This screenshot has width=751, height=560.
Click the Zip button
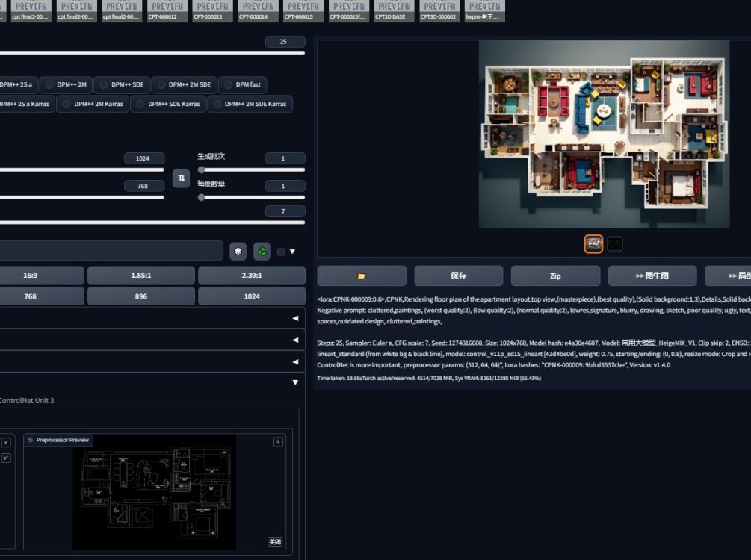click(x=555, y=276)
